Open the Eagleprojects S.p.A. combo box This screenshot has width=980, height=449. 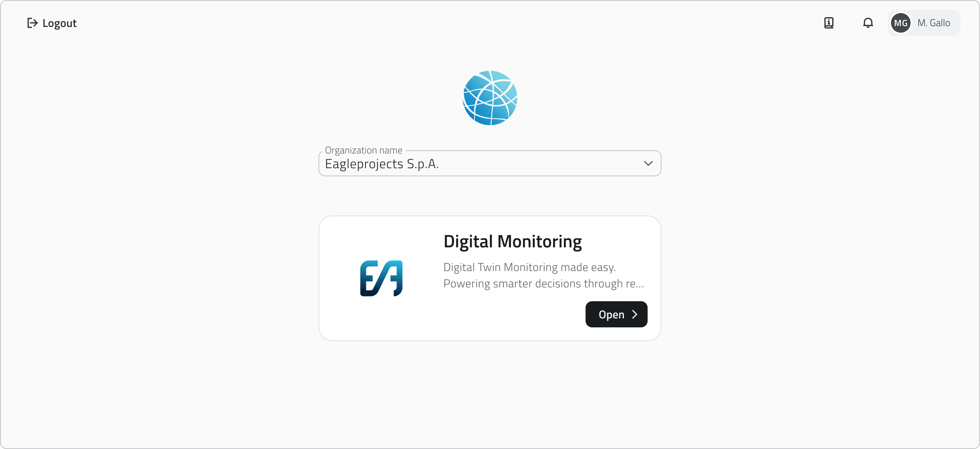coord(490,163)
